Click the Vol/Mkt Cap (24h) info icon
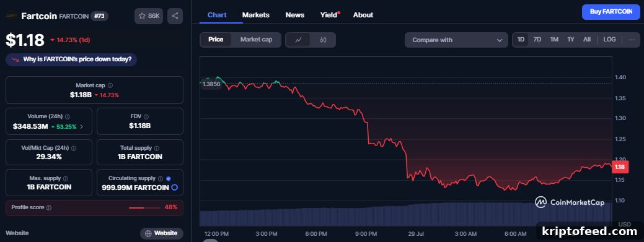 coord(74,148)
